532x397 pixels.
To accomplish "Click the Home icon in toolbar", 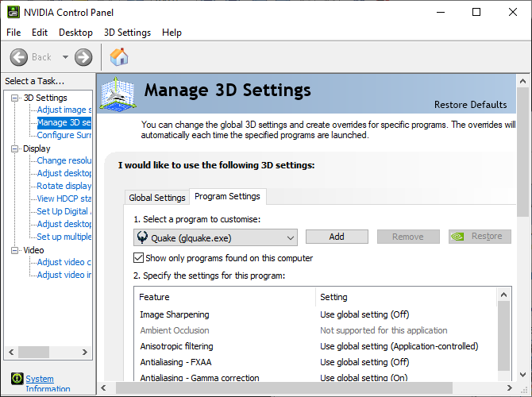I will coord(119,57).
